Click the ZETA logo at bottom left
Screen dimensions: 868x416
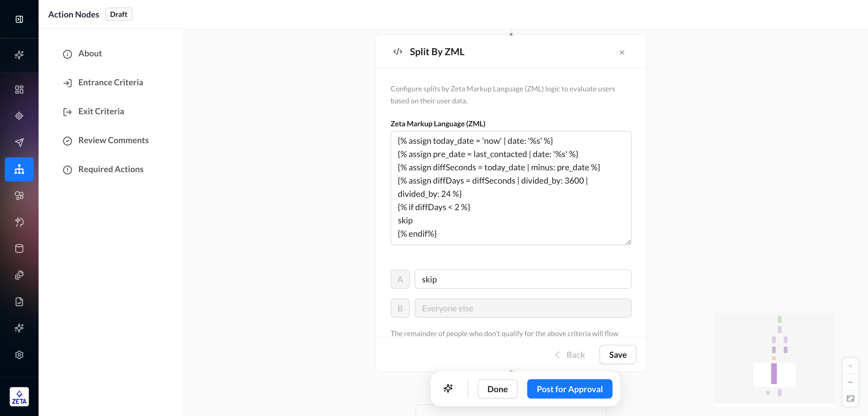point(19,397)
